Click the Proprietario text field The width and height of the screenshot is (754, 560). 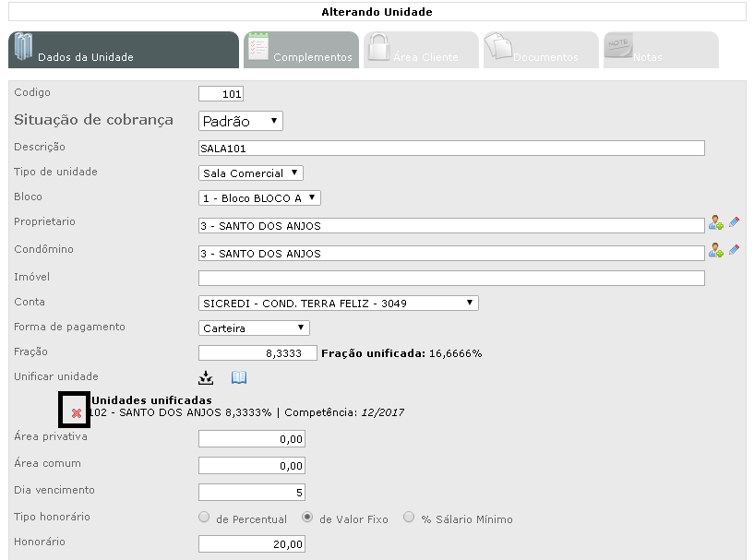[451, 225]
